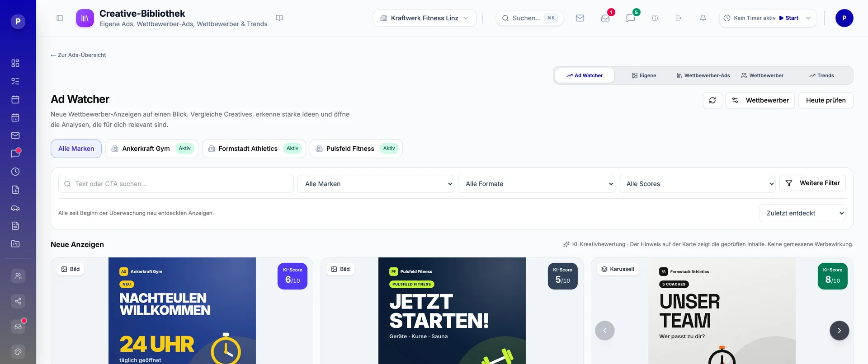The width and height of the screenshot is (868, 364).
Task: Open the Weitere Filter button
Action: click(813, 183)
